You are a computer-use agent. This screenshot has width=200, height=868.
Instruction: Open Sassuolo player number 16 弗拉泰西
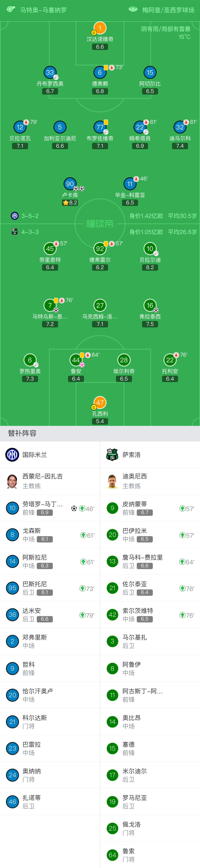150,305
